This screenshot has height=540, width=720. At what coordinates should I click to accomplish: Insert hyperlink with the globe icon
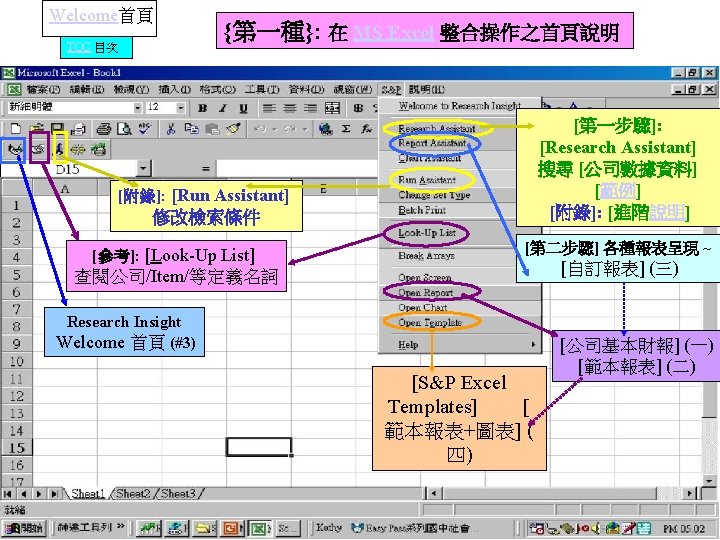click(326, 129)
